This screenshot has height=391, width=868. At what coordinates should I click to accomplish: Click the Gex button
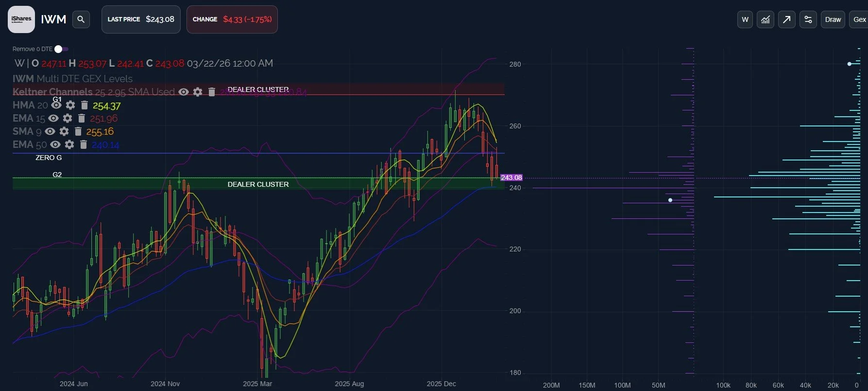[859, 19]
